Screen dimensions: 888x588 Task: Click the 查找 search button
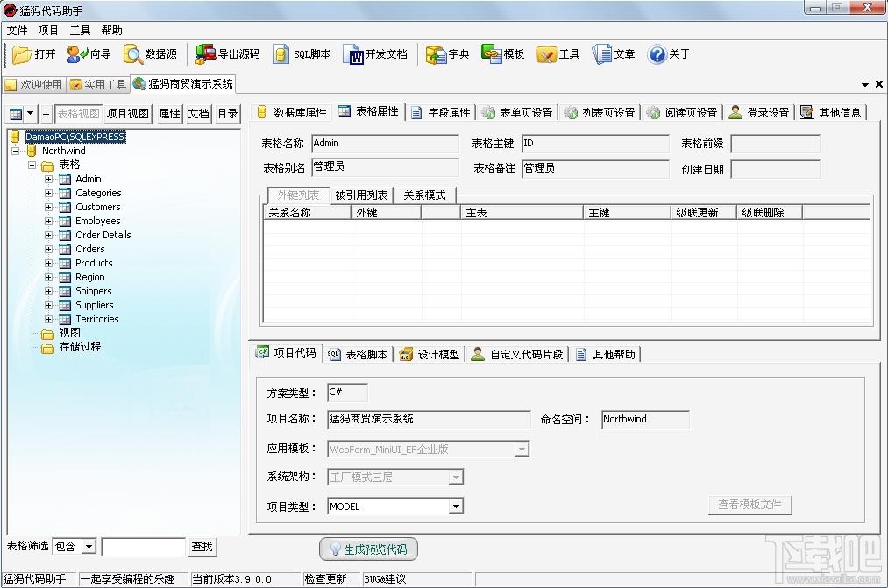[x=202, y=547]
